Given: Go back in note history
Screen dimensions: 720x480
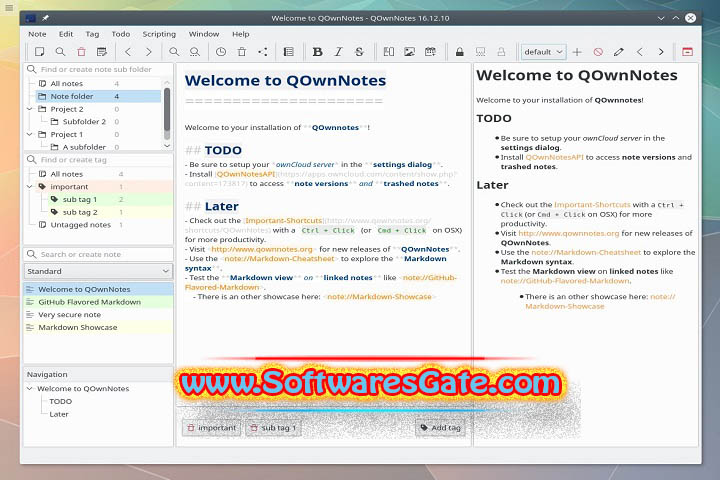Looking at the screenshot, I should coord(128,52).
